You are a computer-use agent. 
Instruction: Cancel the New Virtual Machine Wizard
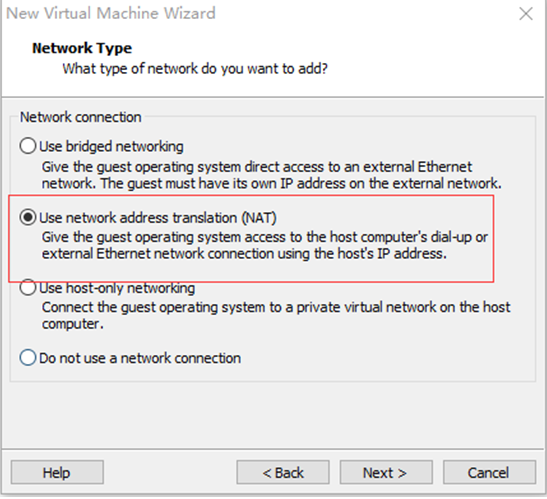point(489,472)
